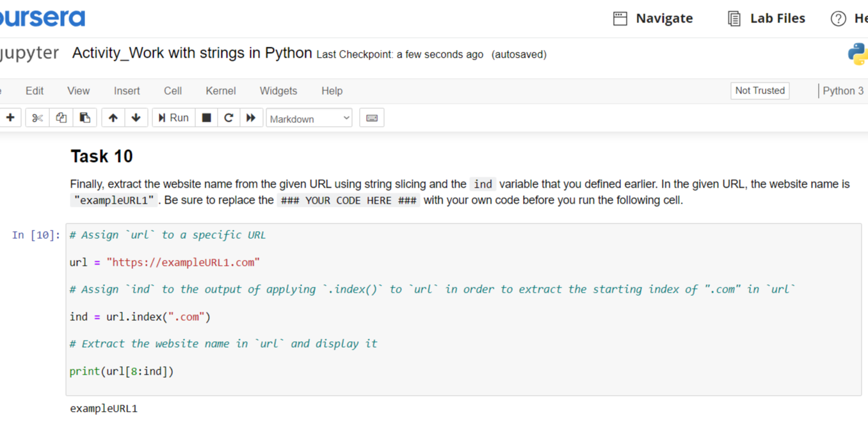
Task: Open the Kernel menu
Action: [221, 91]
